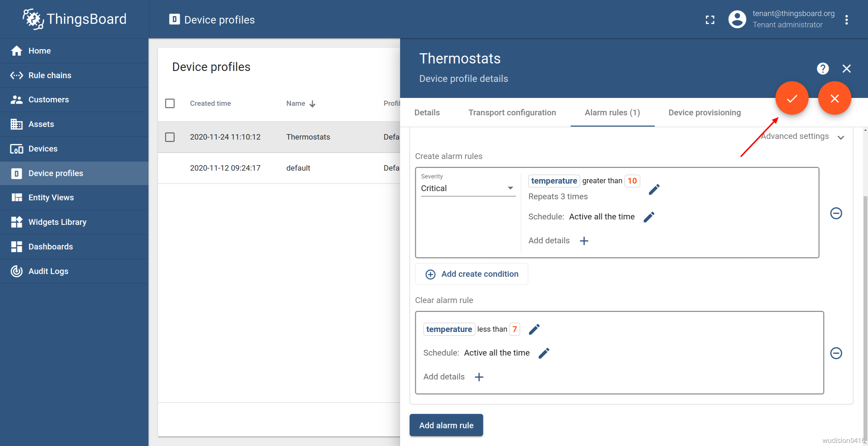Click the orange discard changes X button

[834, 99]
